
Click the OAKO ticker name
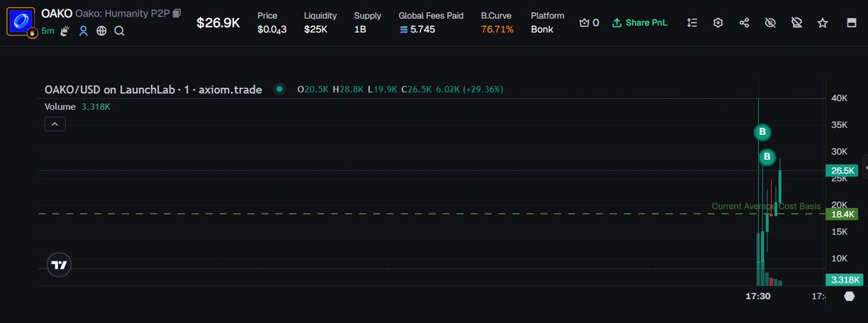click(x=56, y=14)
